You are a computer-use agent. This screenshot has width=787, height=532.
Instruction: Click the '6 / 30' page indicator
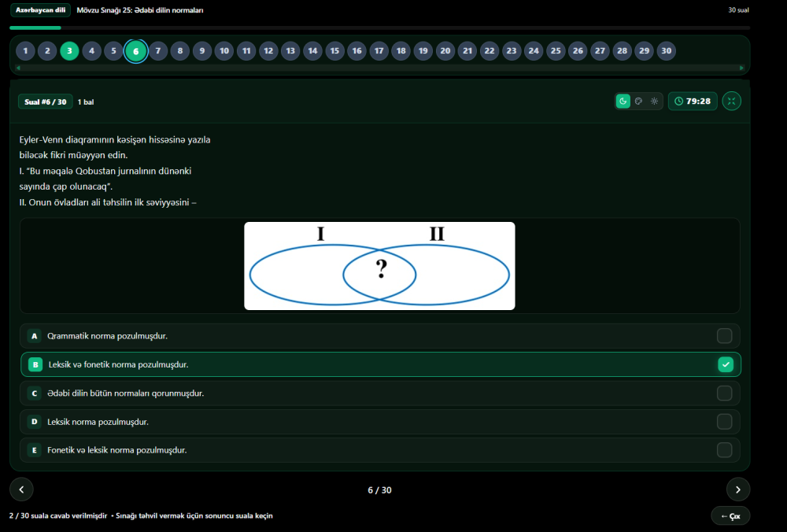tap(379, 490)
